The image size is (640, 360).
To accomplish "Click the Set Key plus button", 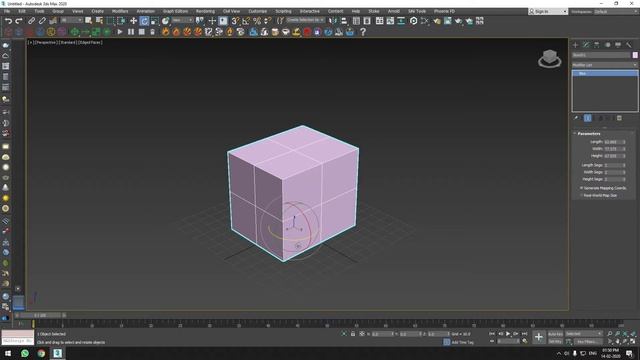I will 539,337.
